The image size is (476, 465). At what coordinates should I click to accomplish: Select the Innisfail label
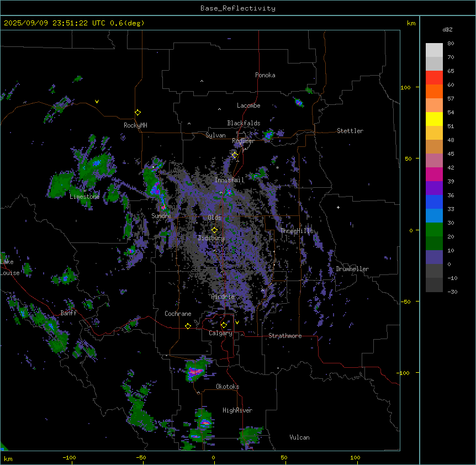coord(229,180)
